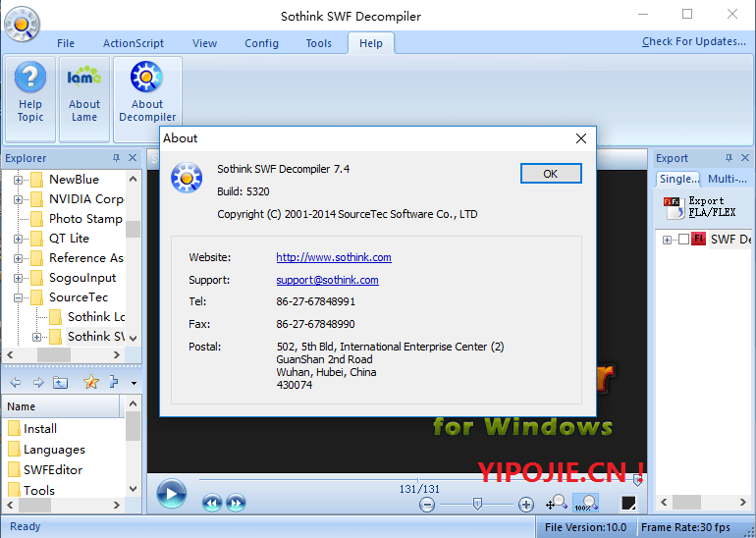Set zoom to 100% icon
Image resolution: width=756 pixels, height=538 pixels.
click(x=586, y=503)
